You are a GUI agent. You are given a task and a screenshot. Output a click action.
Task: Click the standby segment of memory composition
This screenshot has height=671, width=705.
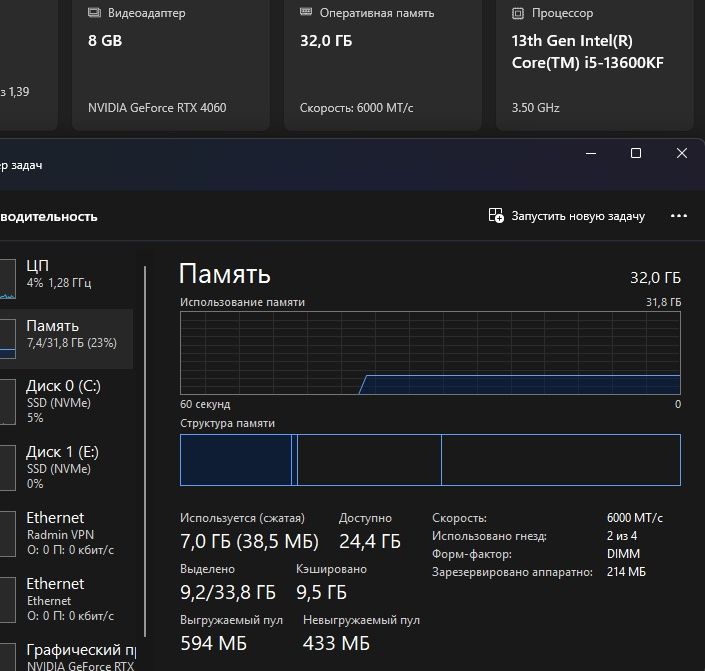click(x=369, y=460)
